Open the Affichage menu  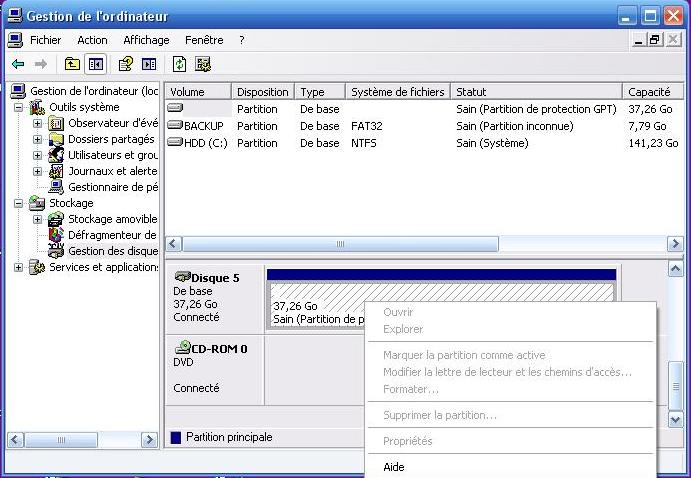[146, 40]
